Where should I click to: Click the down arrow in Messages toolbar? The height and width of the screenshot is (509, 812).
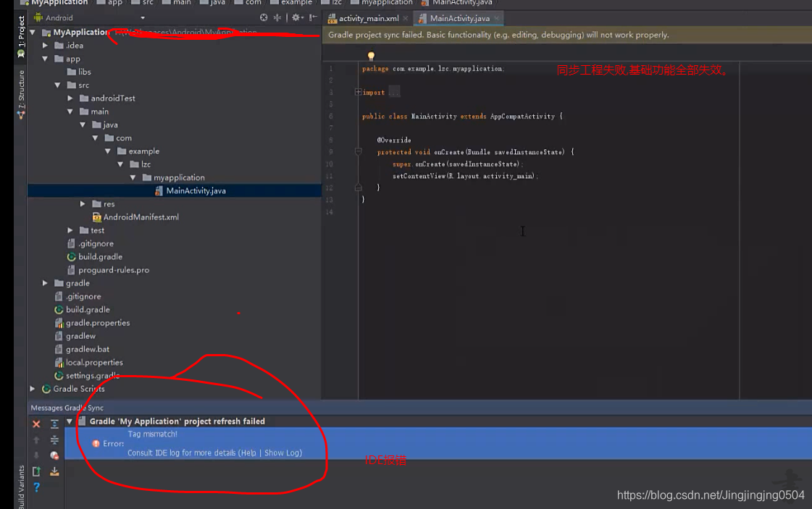tap(36, 455)
